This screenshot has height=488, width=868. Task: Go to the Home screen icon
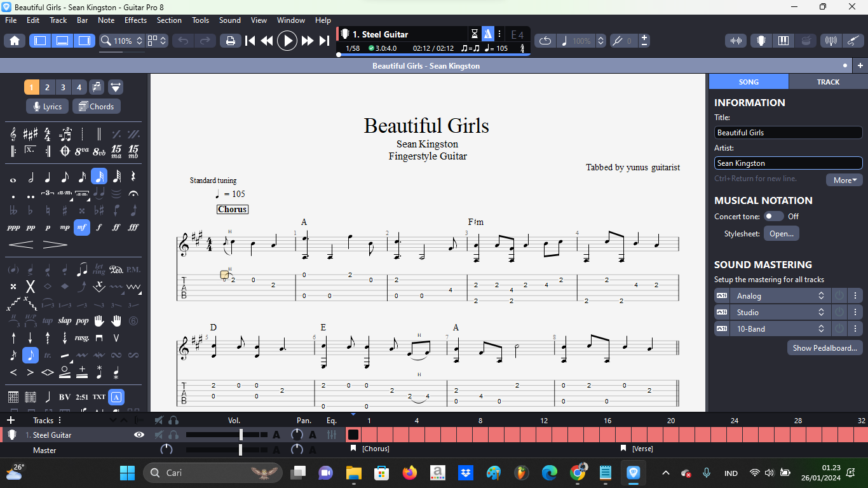[15, 41]
